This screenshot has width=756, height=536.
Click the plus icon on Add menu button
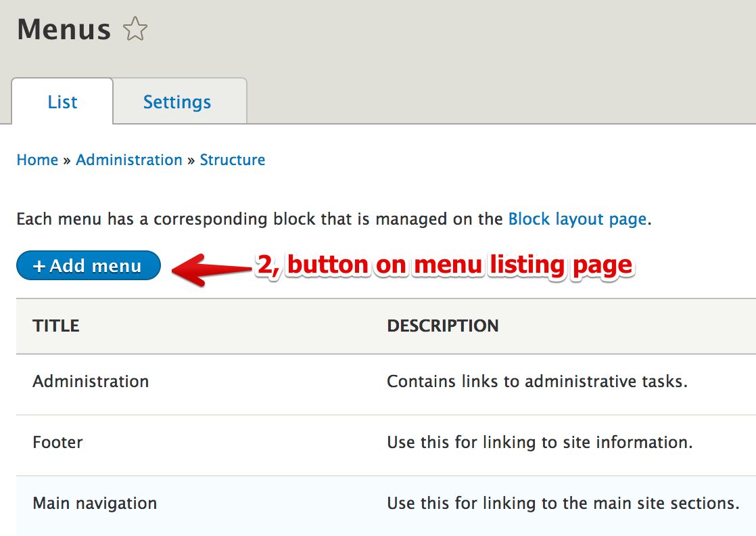(x=41, y=265)
